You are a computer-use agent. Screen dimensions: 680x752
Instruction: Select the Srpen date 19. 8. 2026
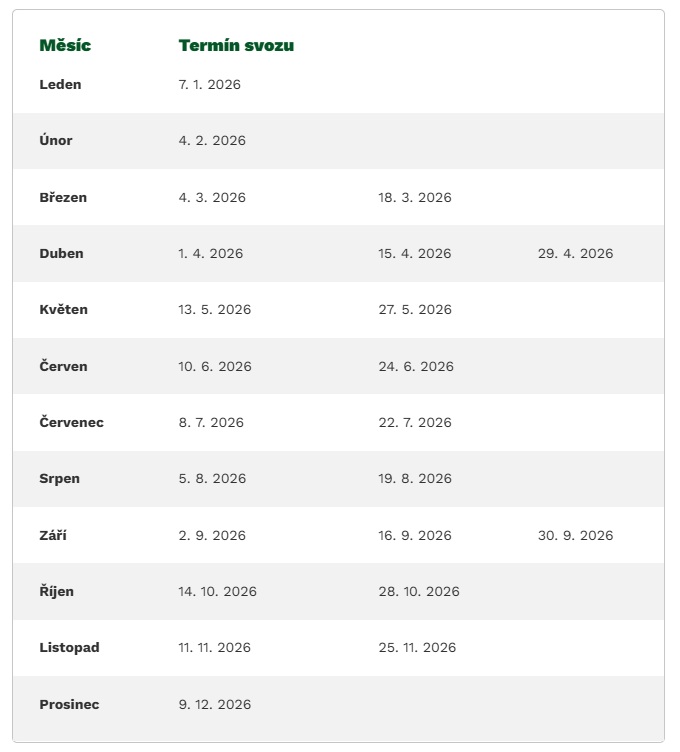pyautogui.click(x=415, y=479)
